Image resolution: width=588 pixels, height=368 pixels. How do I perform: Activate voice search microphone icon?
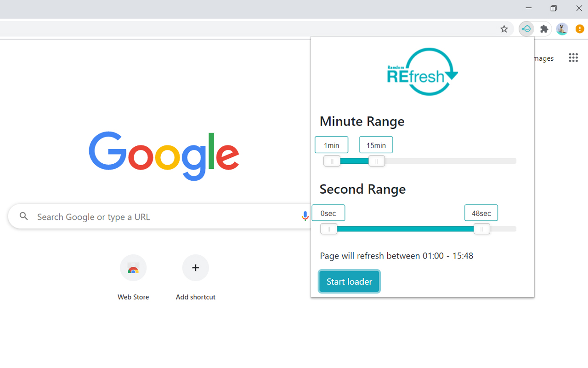click(x=305, y=216)
